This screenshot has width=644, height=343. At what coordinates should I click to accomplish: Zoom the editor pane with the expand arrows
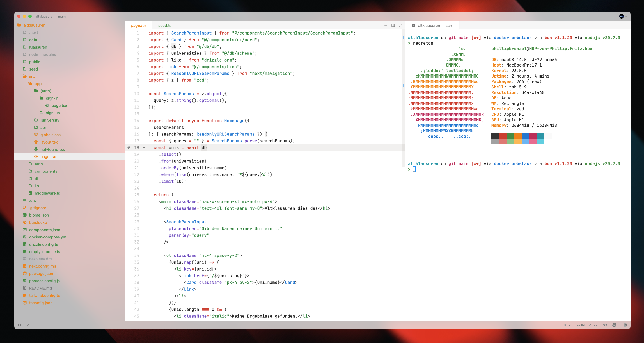coord(400,25)
